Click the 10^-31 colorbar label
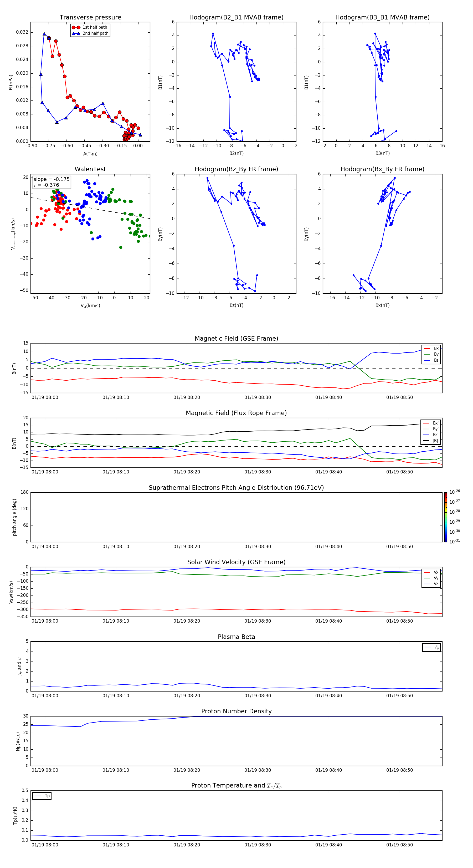The image size is (473, 868). click(455, 542)
